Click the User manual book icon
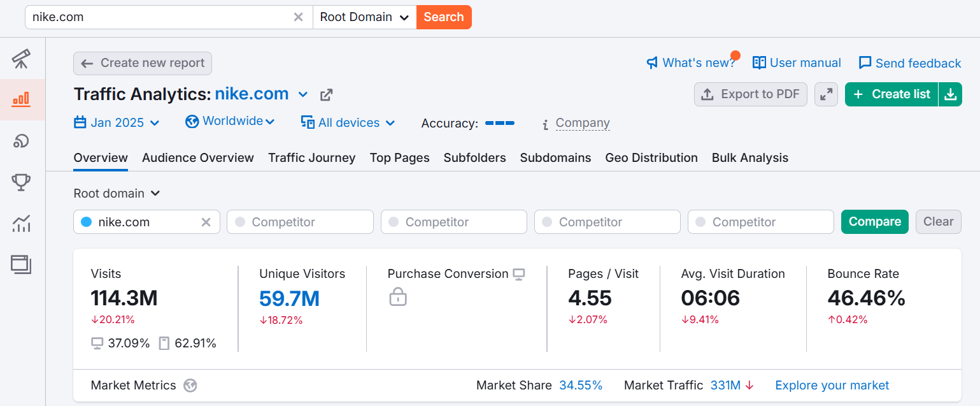Image resolution: width=980 pixels, height=406 pixels. [x=759, y=62]
